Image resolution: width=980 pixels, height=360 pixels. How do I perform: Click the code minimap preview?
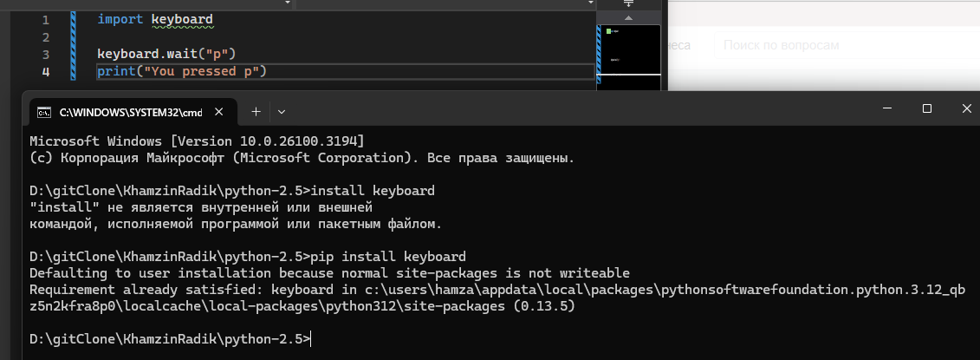pyautogui.click(x=629, y=50)
